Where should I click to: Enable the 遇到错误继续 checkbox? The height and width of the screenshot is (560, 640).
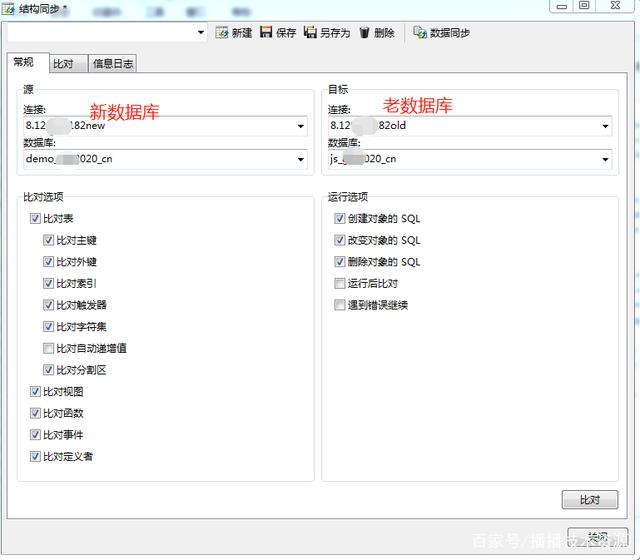click(x=340, y=305)
